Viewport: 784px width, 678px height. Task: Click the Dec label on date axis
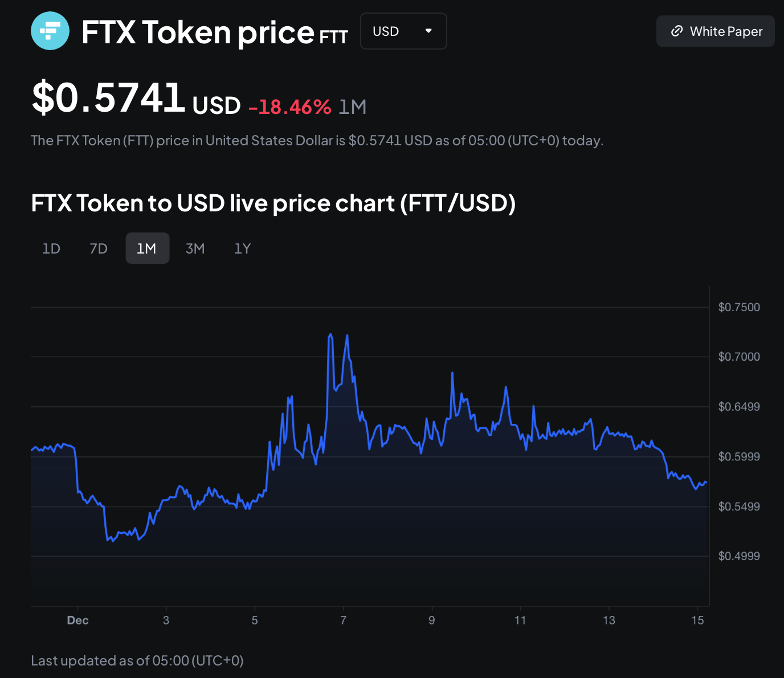(77, 620)
